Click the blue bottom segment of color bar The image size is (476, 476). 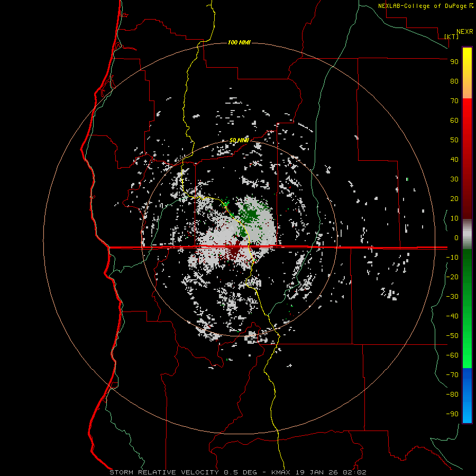pos(467,396)
